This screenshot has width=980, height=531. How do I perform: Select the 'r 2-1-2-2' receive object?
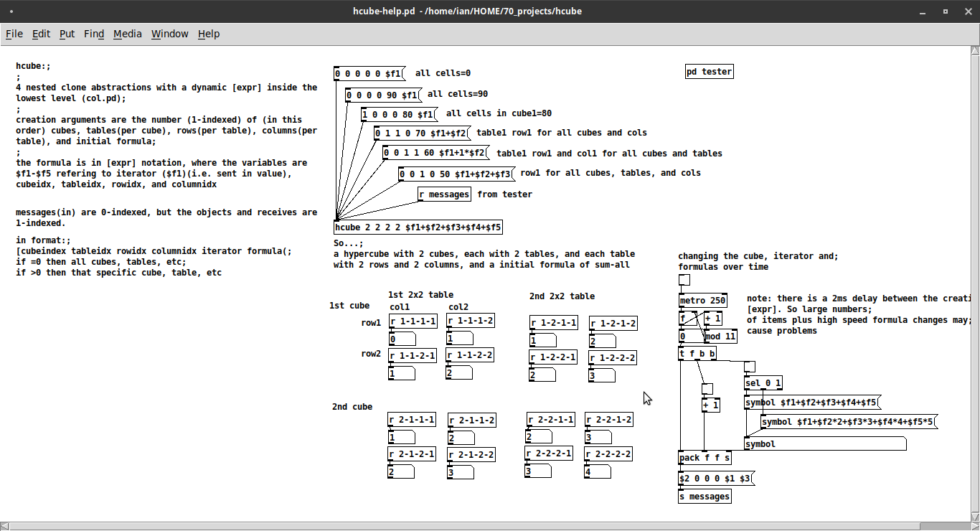click(x=472, y=455)
